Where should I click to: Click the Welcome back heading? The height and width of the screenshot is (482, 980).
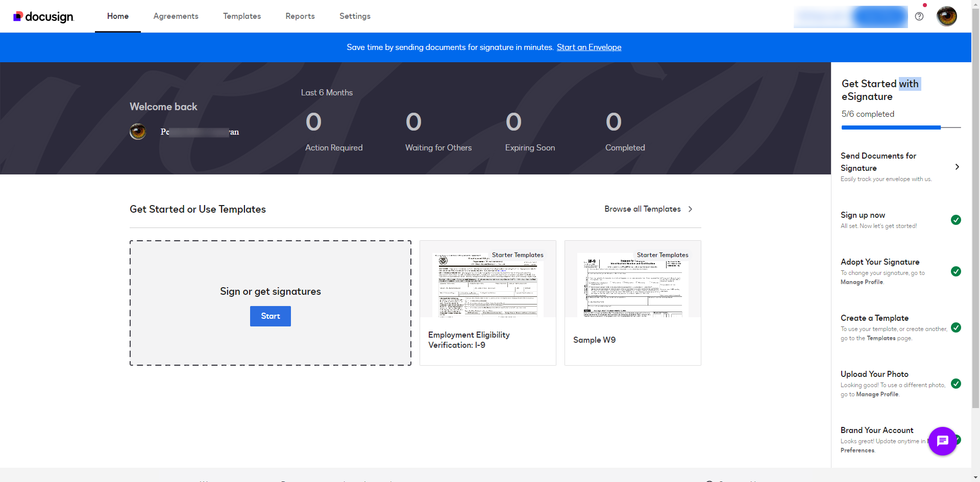163,107
